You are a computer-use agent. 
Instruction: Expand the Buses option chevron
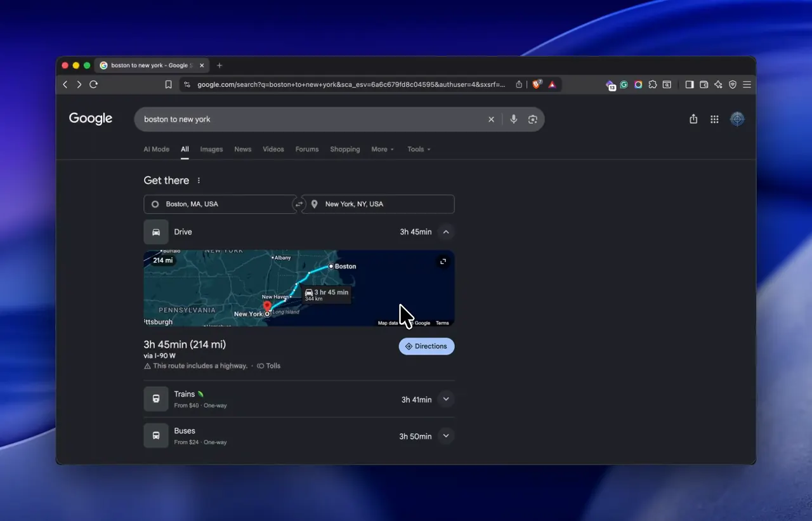click(446, 436)
